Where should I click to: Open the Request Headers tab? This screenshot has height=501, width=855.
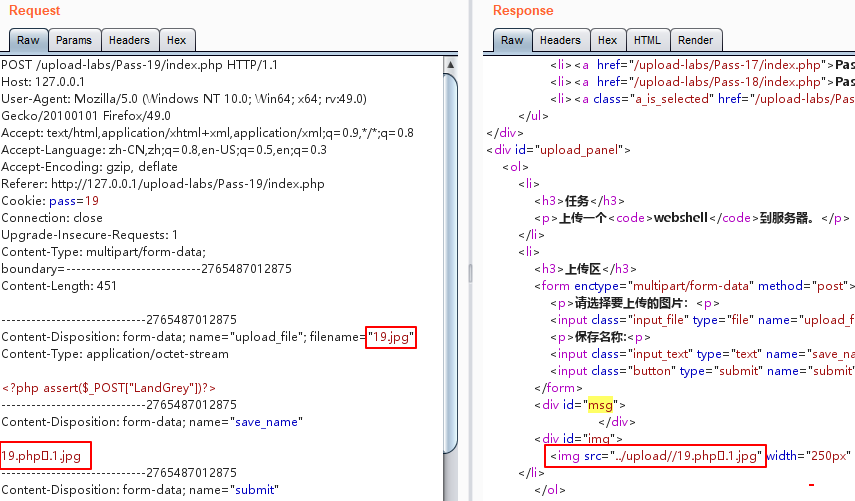tap(130, 40)
